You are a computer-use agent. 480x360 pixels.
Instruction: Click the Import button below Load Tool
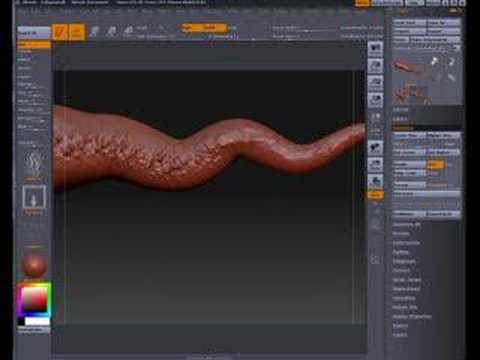click(x=409, y=31)
